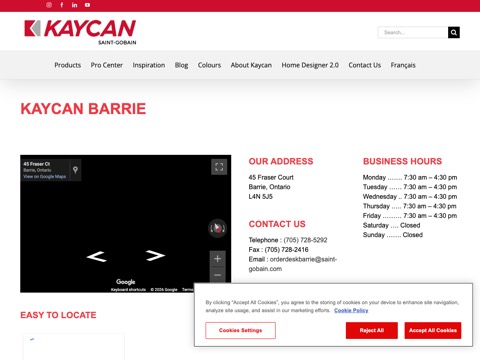Go to Contact Us page
This screenshot has height=360, width=480.
point(365,65)
